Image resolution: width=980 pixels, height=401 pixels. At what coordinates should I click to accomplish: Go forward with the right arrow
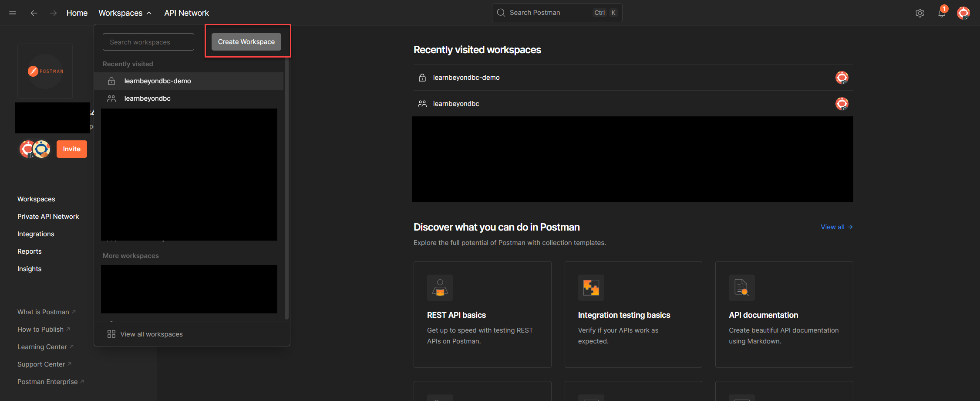[53, 13]
